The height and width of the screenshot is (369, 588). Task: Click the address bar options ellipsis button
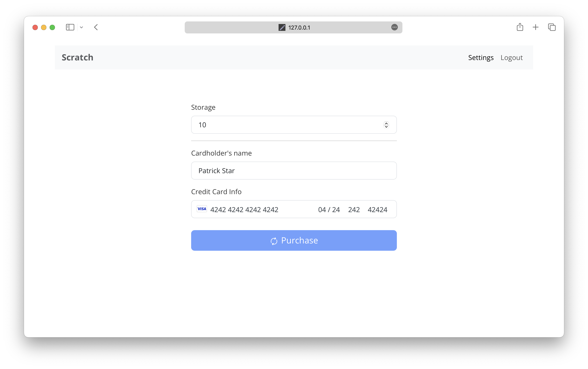394,27
